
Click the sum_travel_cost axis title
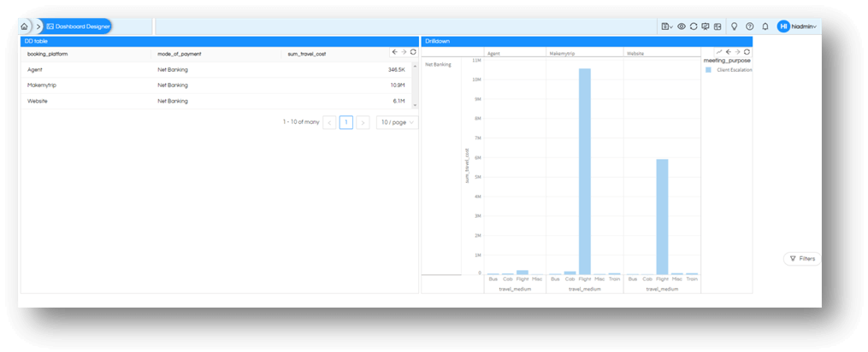467,166
